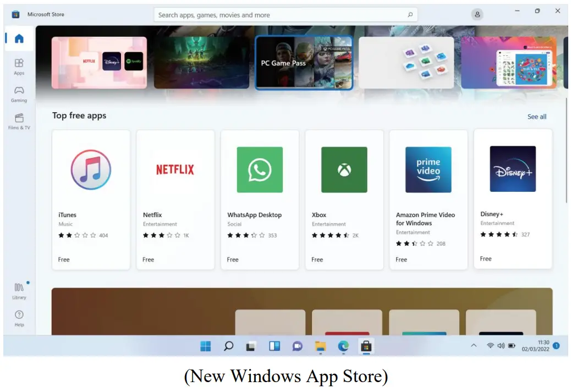
Task: Click the user profile icon
Action: 477,15
